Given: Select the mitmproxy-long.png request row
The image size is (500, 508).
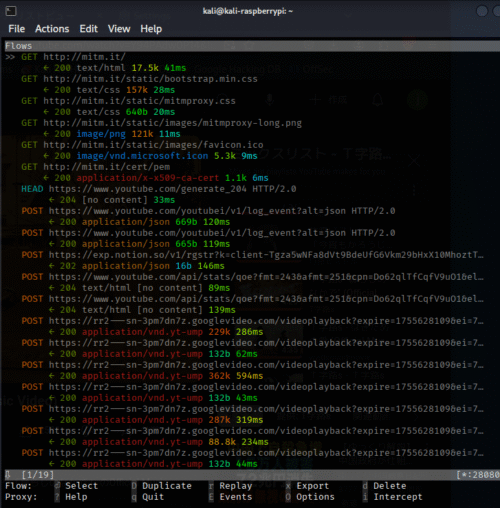Looking at the screenshot, I should coord(161,123).
